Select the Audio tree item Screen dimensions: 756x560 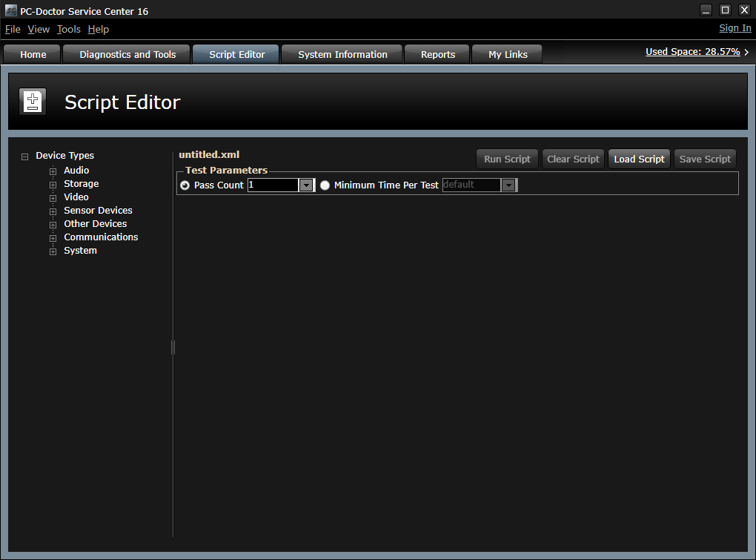click(x=76, y=171)
